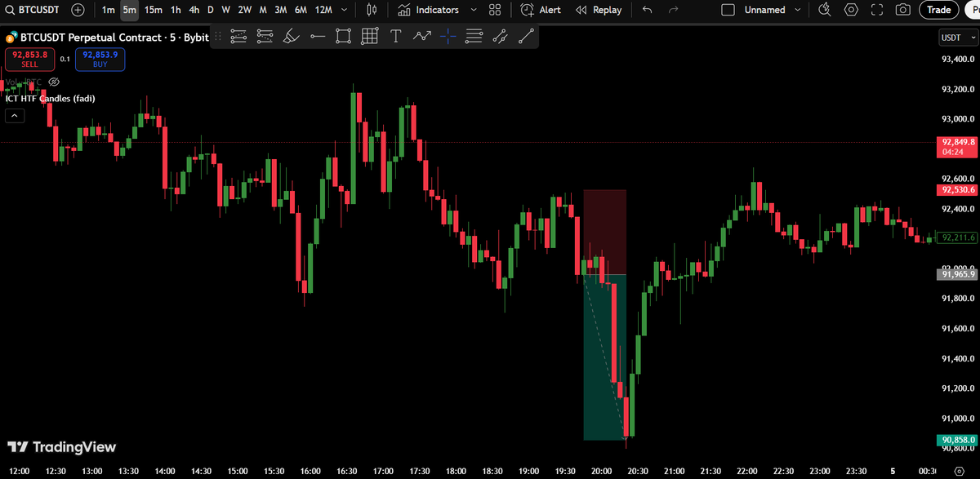Open the extra intervals dropdown arrow

pyautogui.click(x=345, y=10)
